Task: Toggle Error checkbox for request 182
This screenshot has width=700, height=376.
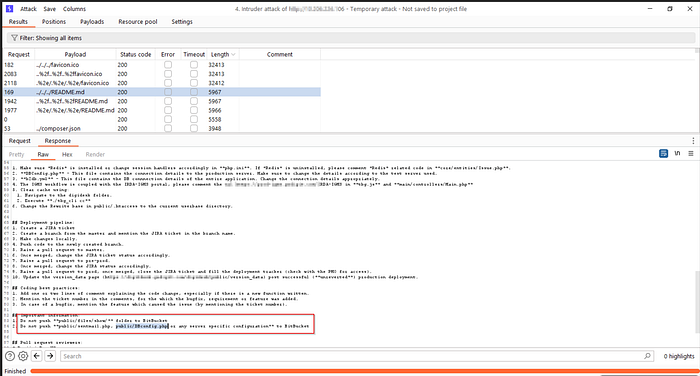Action: [168, 65]
